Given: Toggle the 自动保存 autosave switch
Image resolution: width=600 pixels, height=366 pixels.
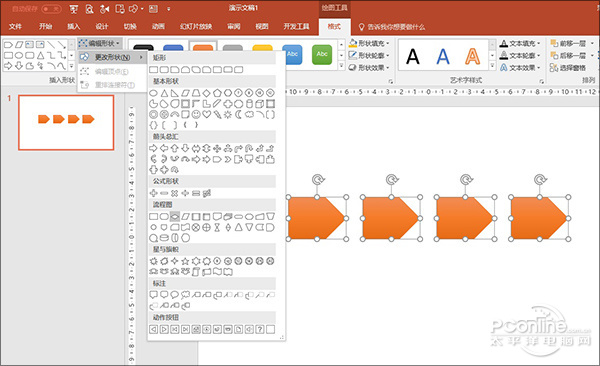Looking at the screenshot, I should tap(51, 9).
